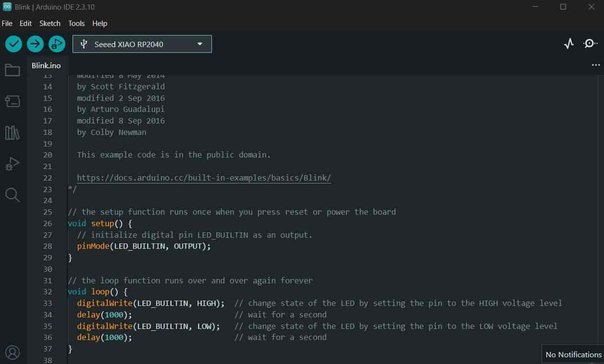The width and height of the screenshot is (604, 364).
Task: Click 'This example code is in the public domain.'
Action: click(174, 155)
